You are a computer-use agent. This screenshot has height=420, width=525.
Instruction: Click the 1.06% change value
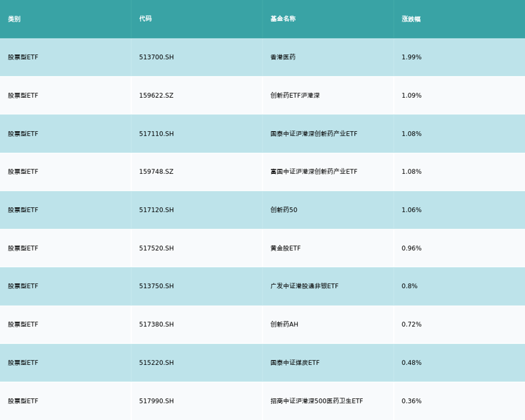pyautogui.click(x=411, y=210)
